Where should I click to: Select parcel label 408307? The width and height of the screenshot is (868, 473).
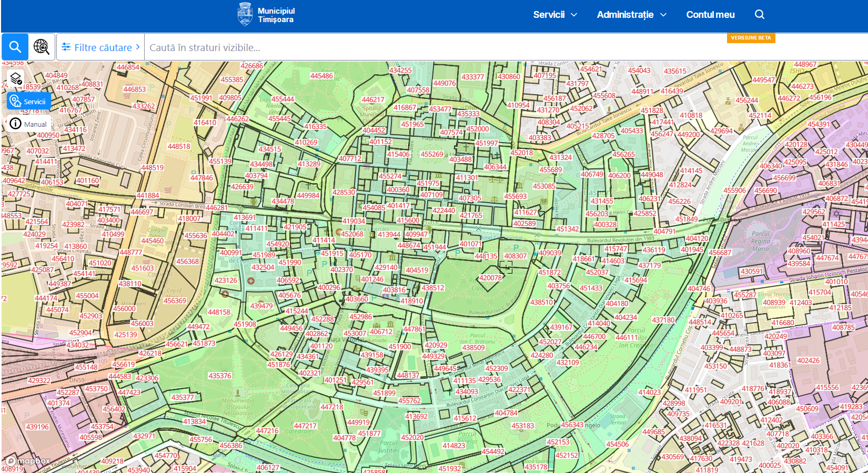click(x=516, y=256)
